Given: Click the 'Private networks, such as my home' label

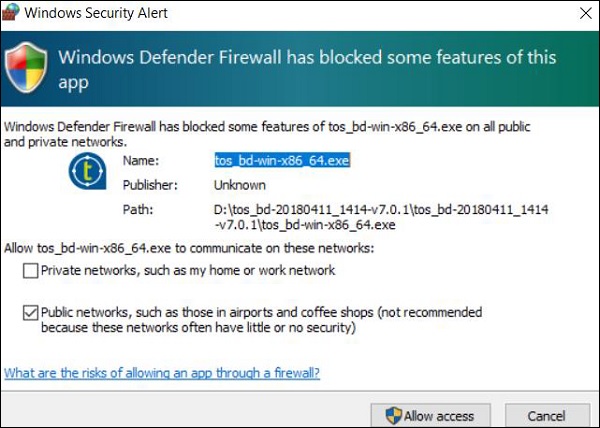Looking at the screenshot, I should coord(189,271).
